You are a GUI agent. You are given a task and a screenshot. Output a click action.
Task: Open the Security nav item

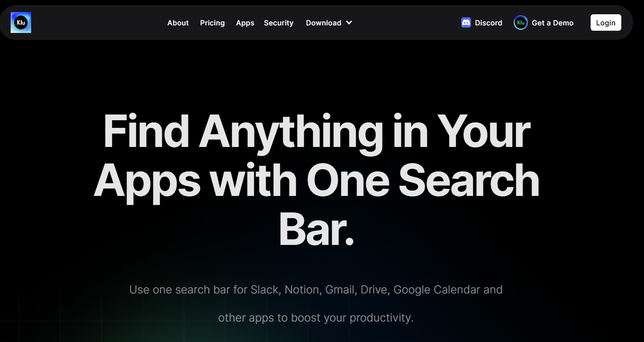(x=278, y=23)
